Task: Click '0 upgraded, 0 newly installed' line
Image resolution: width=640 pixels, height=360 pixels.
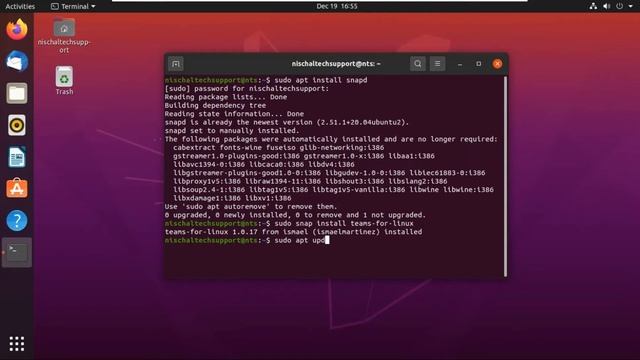Action: pos(295,215)
